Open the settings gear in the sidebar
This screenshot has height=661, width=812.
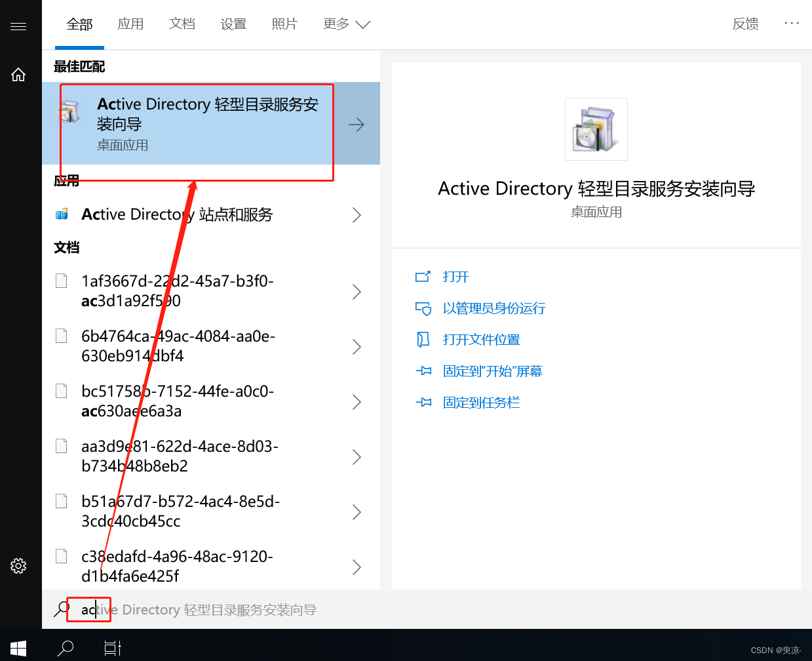pyautogui.click(x=18, y=566)
